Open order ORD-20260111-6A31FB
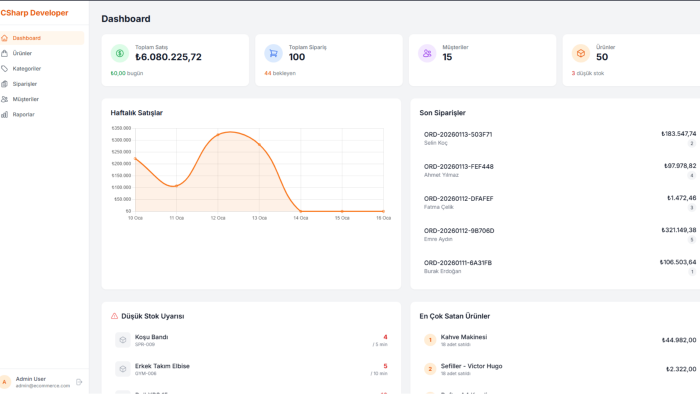 (x=458, y=263)
